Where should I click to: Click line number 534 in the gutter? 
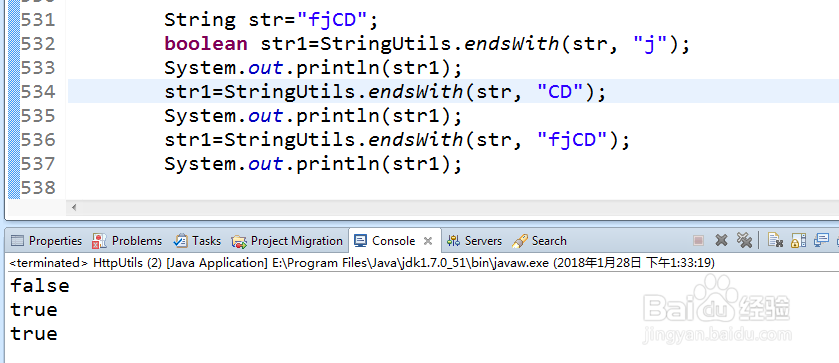click(x=37, y=92)
